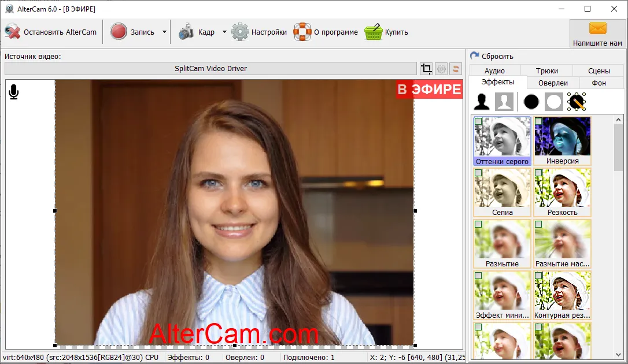Expand the Кадр dropdown arrow
628x364 pixels.
(x=224, y=32)
